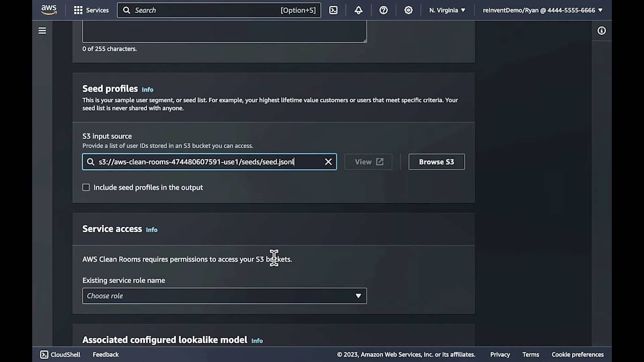This screenshot has height=362, width=644.
Task: Open the AWS home logo
Action: [49, 10]
